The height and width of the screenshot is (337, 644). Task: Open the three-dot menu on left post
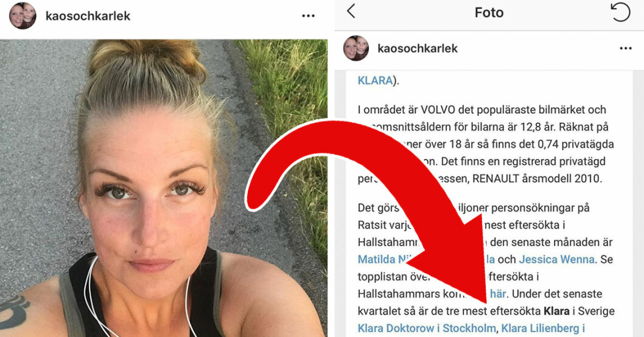[x=308, y=16]
